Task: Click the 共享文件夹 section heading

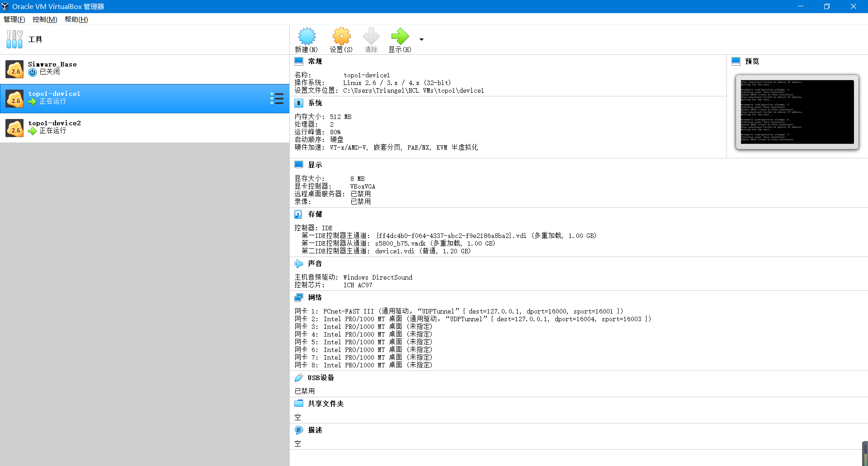Action: click(x=326, y=404)
